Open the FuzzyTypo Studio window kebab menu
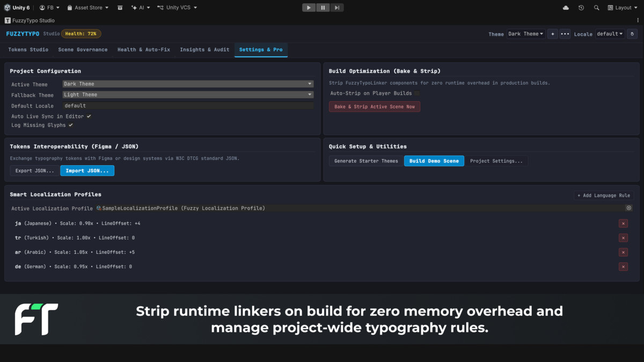The height and width of the screenshot is (362, 644). (638, 20)
